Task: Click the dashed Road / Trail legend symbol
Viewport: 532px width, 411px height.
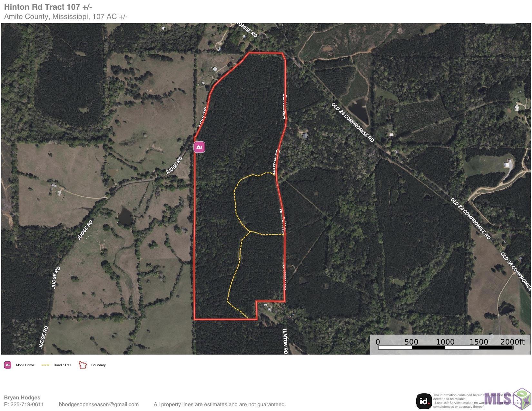Action: [x=45, y=365]
